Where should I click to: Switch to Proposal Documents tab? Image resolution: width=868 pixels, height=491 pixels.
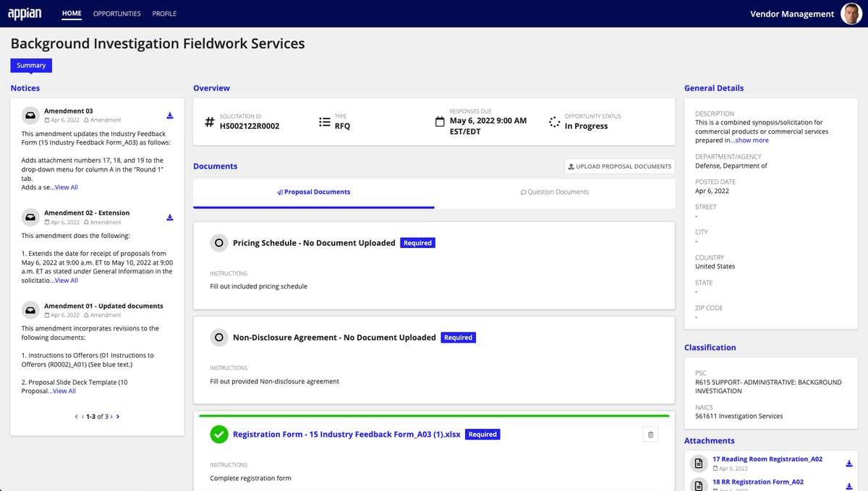(314, 192)
